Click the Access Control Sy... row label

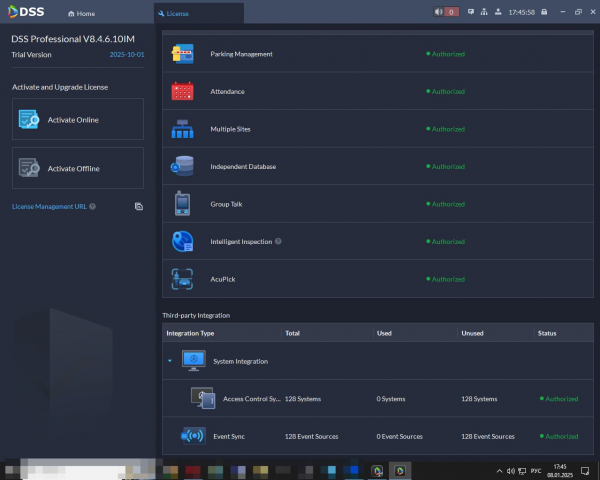pyautogui.click(x=252, y=399)
